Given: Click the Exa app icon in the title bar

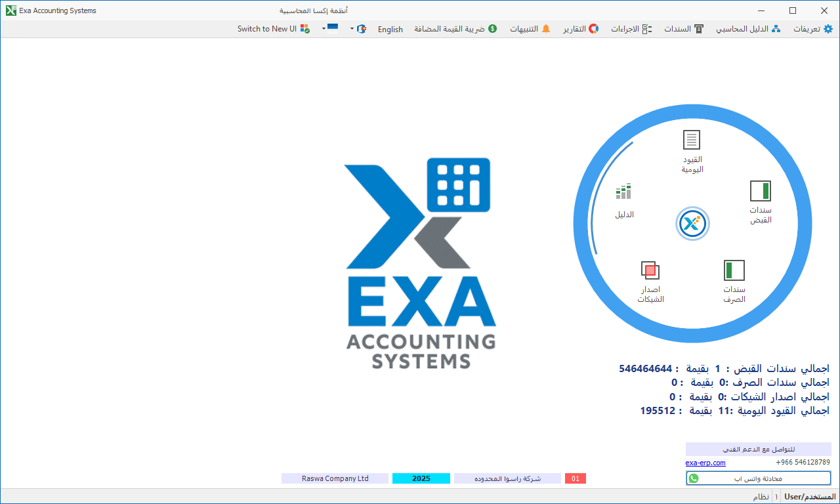Looking at the screenshot, I should pos(10,10).
